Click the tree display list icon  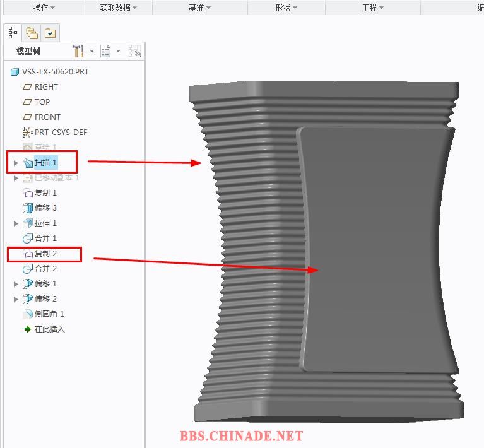pos(105,51)
